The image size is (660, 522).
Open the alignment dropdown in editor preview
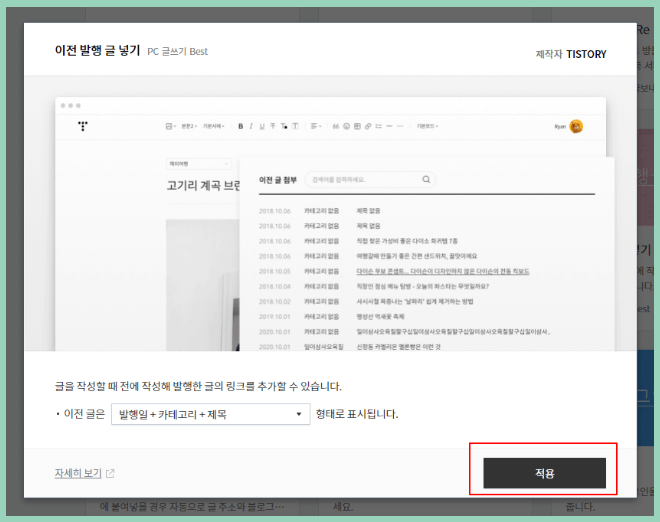pos(316,126)
